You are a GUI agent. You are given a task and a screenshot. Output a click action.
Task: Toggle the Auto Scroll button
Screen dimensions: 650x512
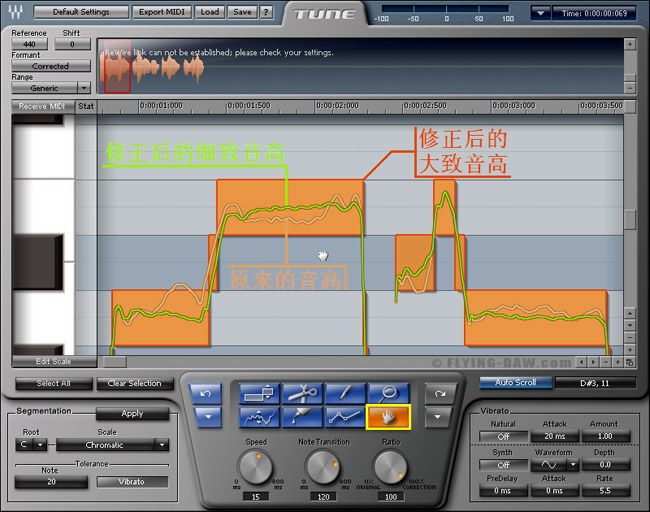coord(516,383)
